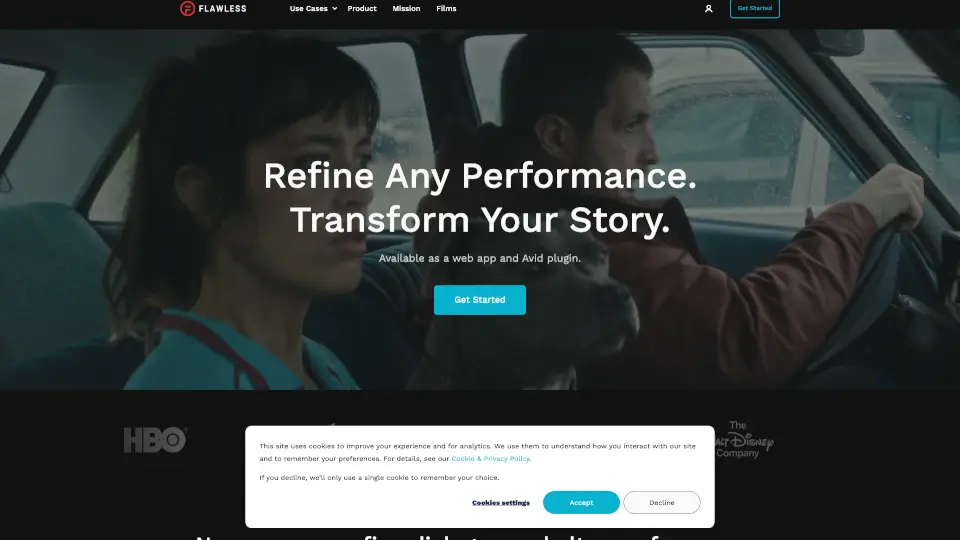Screen dimensions: 960x540
Task: Click the Flawless red logo icon
Action: coord(187,9)
